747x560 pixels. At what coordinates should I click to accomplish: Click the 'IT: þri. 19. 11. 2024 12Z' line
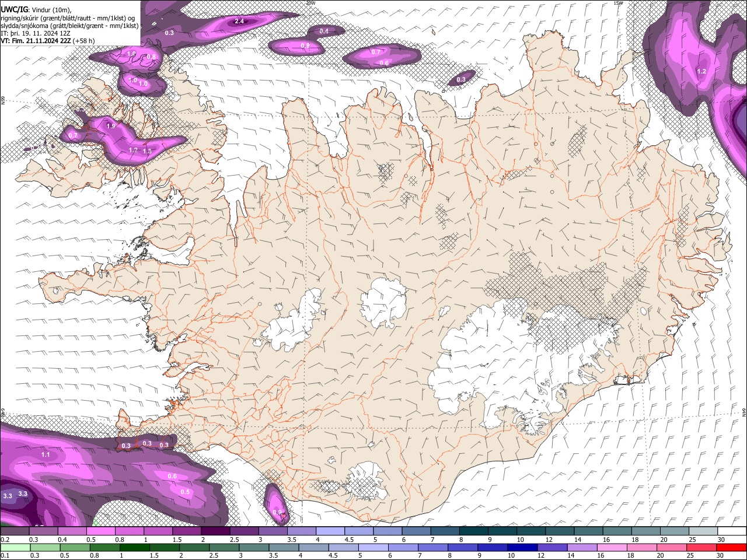36,33
